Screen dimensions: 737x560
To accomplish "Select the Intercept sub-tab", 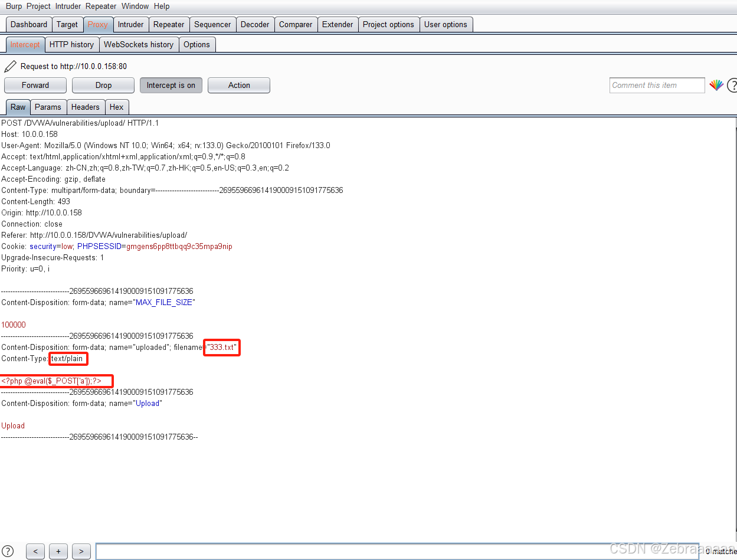I will (25, 44).
